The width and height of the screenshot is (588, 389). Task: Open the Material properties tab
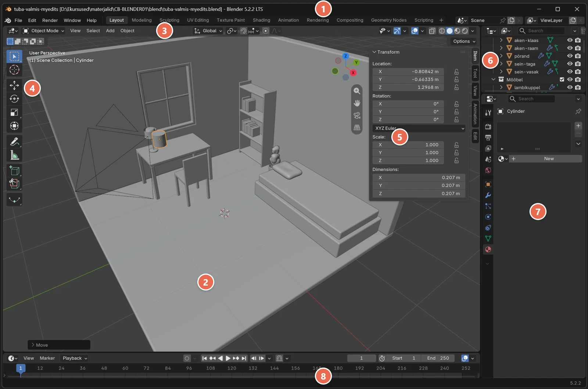488,249
